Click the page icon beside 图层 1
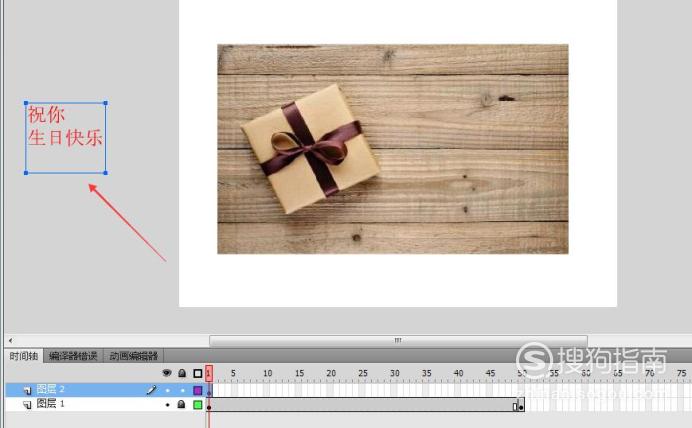The width and height of the screenshot is (692, 428). pyautogui.click(x=27, y=404)
